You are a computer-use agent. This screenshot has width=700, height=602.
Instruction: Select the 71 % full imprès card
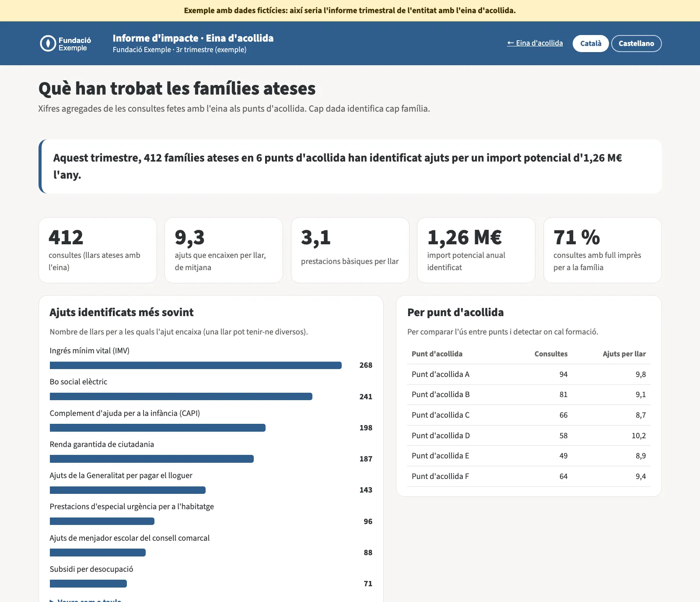(x=602, y=250)
